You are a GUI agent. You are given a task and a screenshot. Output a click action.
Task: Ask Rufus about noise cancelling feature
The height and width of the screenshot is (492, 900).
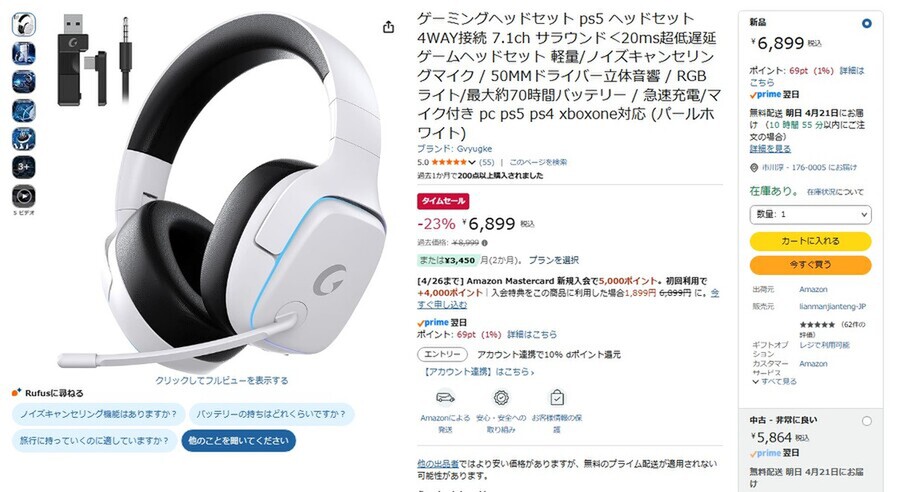[99, 414]
